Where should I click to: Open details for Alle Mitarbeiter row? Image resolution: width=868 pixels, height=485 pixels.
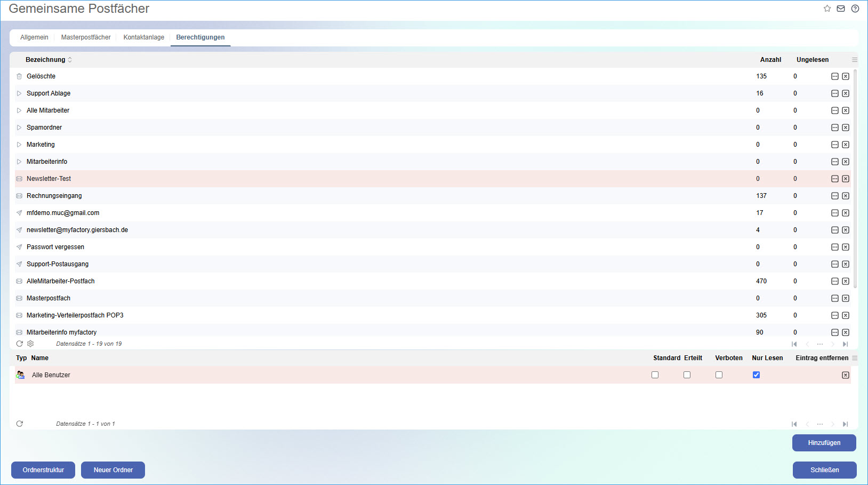tap(835, 110)
